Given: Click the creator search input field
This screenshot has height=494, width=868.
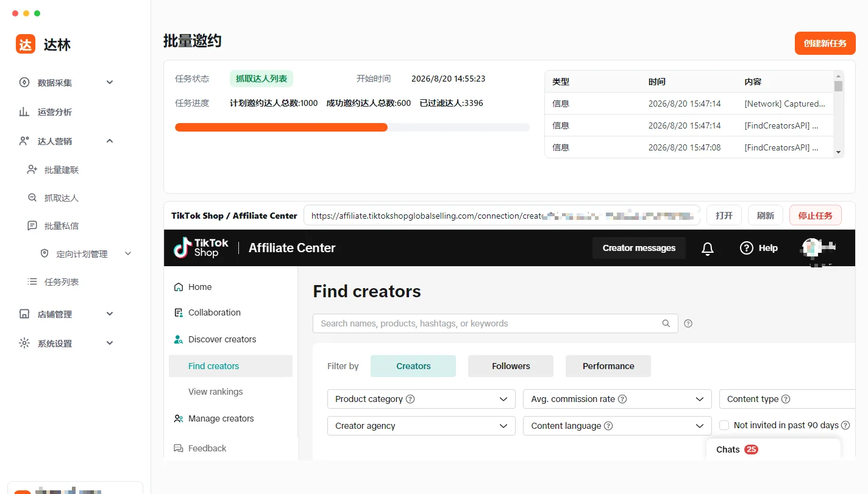Looking at the screenshot, I should pos(496,323).
